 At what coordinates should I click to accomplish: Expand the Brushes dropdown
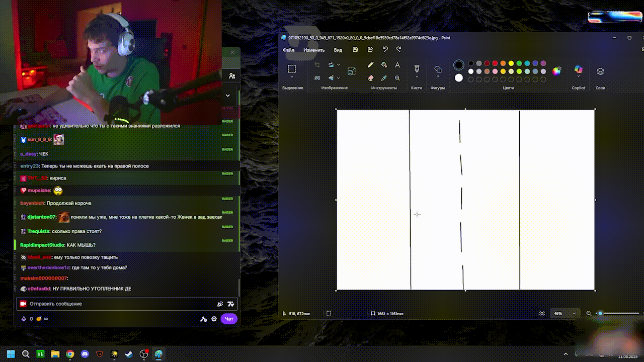[417, 77]
